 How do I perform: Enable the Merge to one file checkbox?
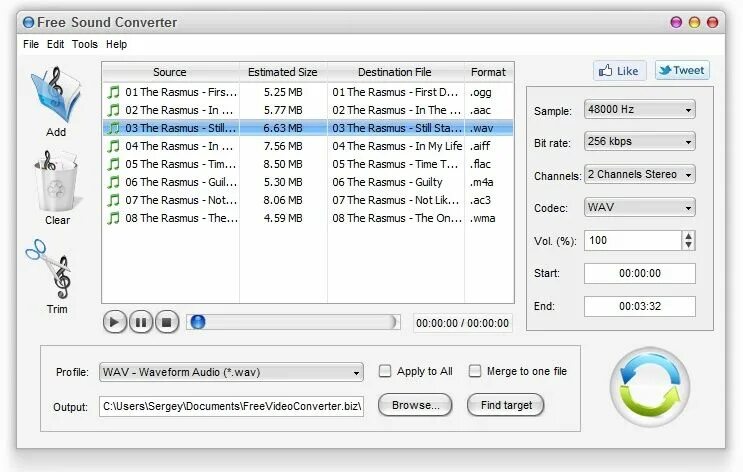point(474,371)
